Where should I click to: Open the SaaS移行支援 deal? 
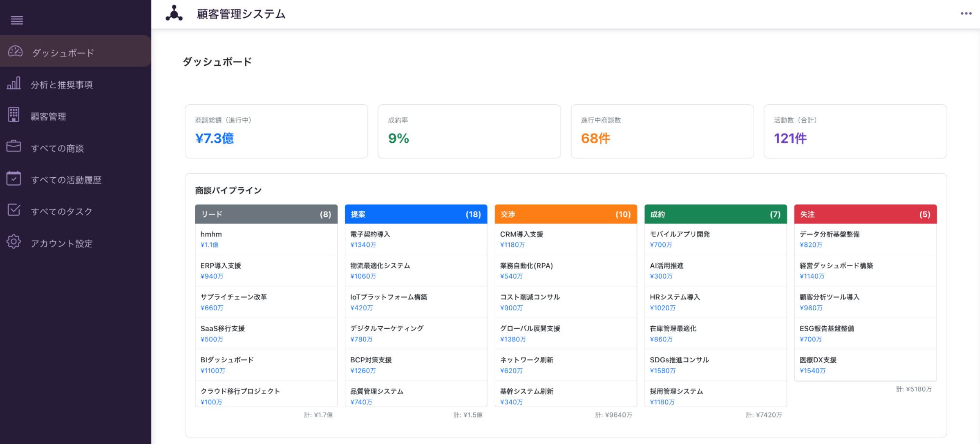pos(266,334)
